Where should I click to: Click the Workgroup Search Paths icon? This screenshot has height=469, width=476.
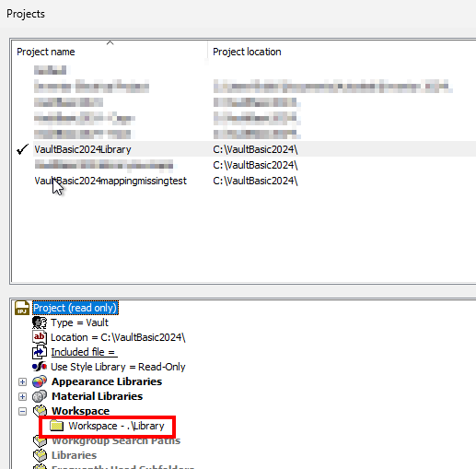40,441
